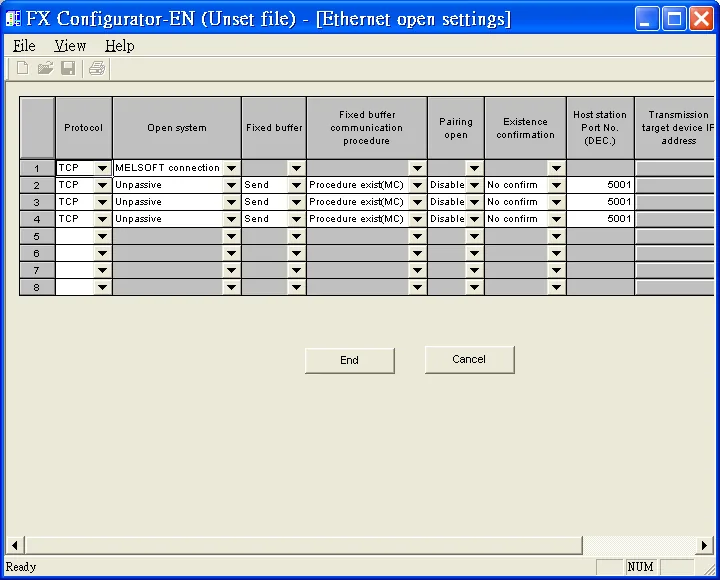
Task: Select row header number 4
Action: (x=37, y=219)
